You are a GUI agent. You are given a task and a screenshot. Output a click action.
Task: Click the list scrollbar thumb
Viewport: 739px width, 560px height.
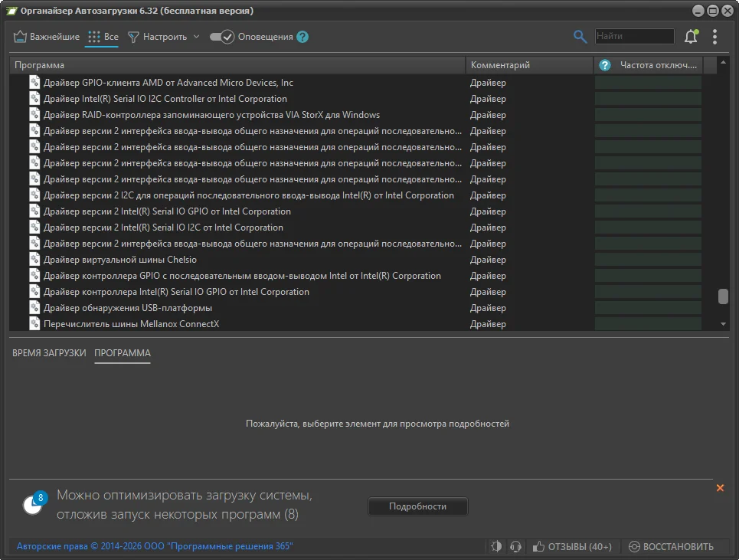[x=723, y=296]
